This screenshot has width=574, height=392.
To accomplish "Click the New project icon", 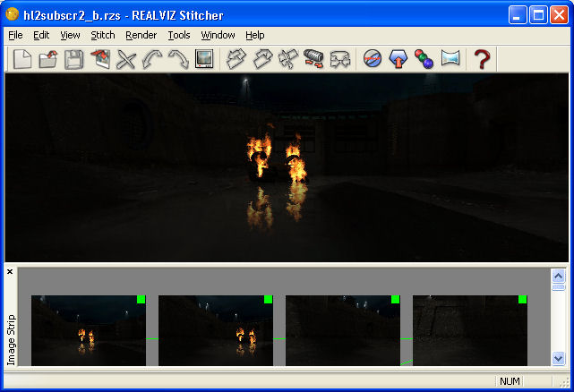I will pos(22,59).
